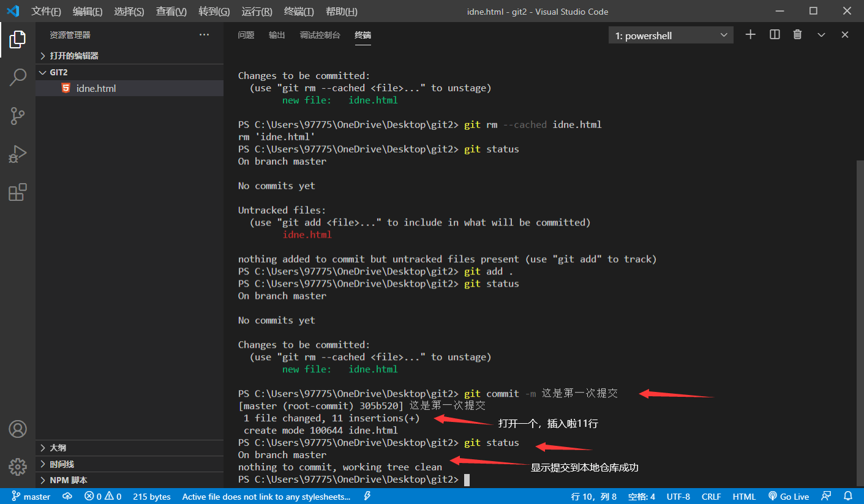Screen dimensions: 864x504
Task: Click the lightning bolt status icon
Action: [367, 497]
